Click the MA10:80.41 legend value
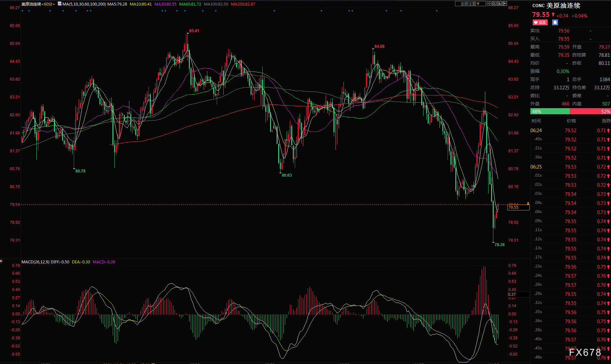The width and height of the screenshot is (611, 364). click(x=141, y=4)
